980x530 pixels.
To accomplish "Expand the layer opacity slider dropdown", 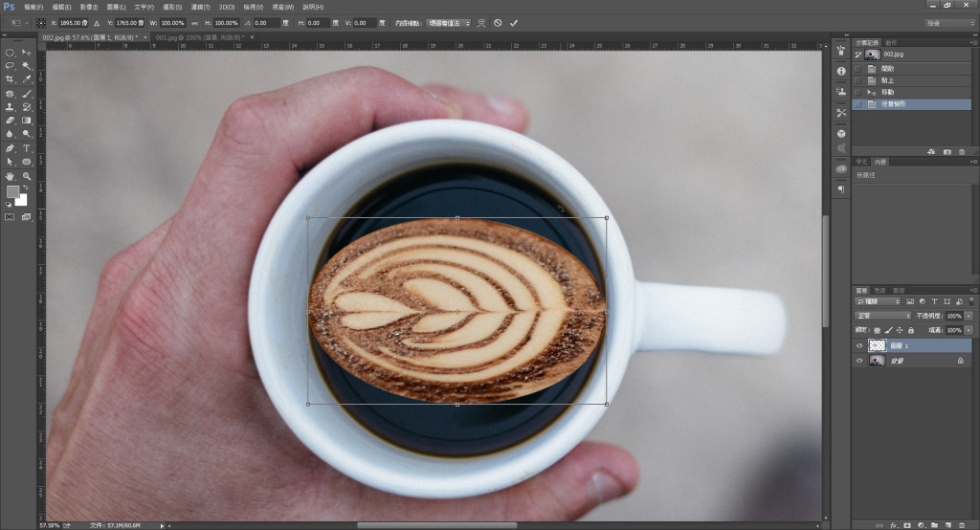I will point(969,315).
